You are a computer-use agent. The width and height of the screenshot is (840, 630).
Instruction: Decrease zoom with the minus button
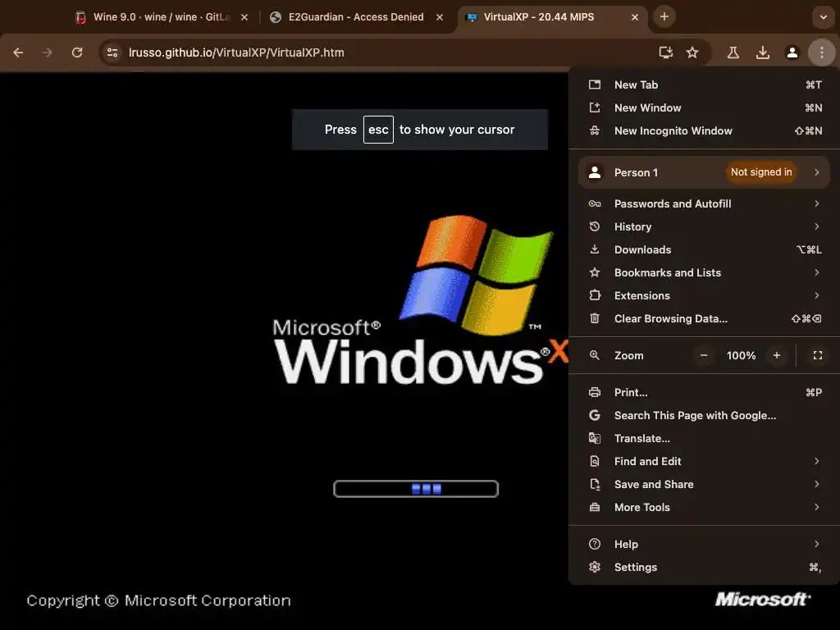pyautogui.click(x=704, y=355)
